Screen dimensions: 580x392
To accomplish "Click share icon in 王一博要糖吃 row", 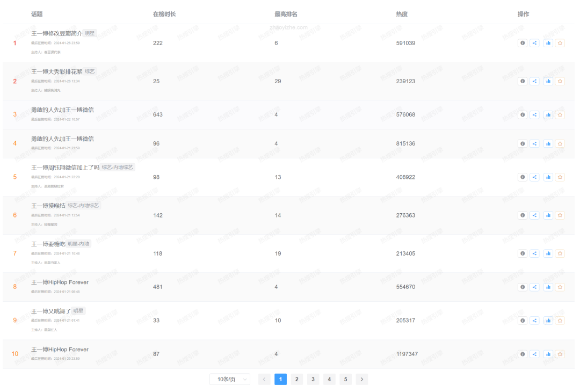I will click(x=534, y=253).
